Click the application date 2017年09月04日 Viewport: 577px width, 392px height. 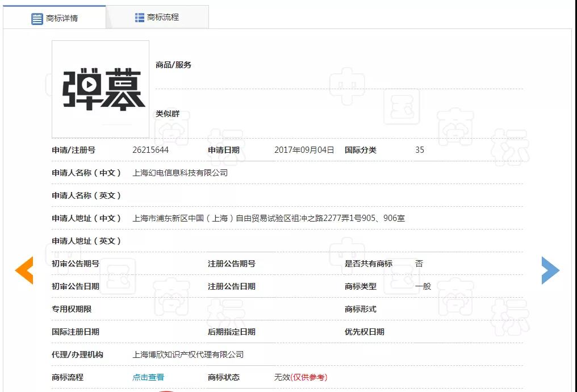[304, 150]
